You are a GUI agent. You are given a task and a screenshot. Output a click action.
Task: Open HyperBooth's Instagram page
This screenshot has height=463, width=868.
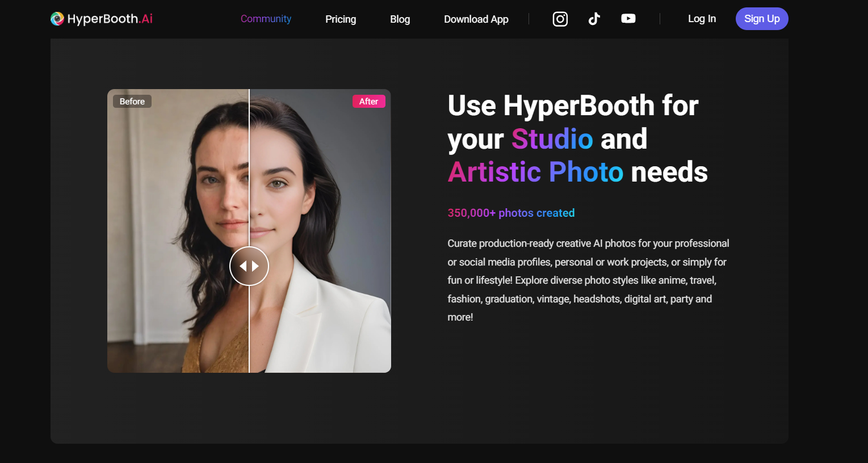click(560, 19)
